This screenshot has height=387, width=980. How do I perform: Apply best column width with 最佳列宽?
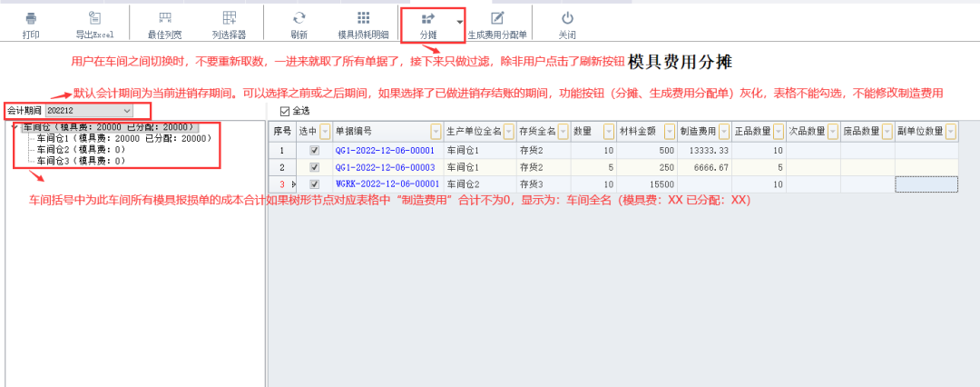tap(164, 19)
